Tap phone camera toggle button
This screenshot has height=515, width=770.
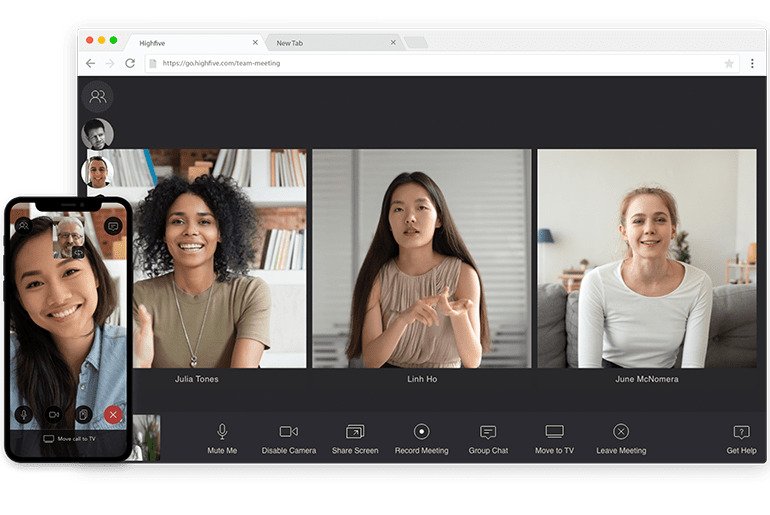[x=53, y=414]
